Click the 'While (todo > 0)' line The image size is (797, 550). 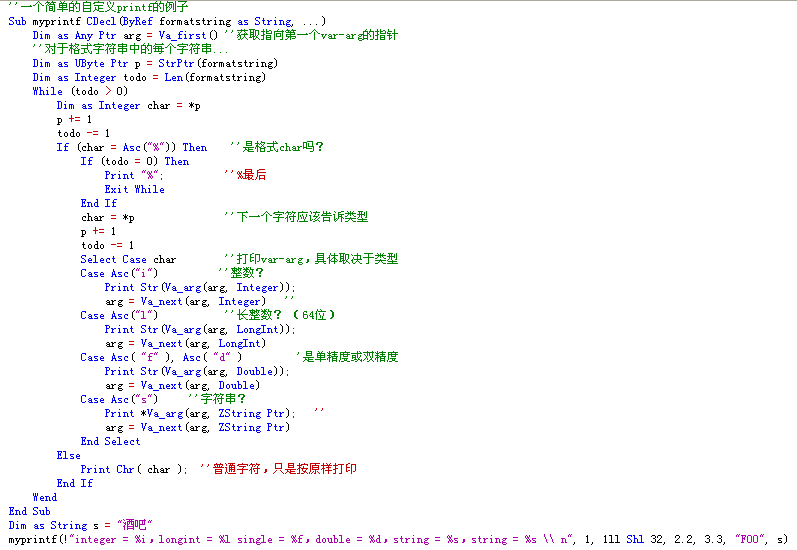click(80, 91)
